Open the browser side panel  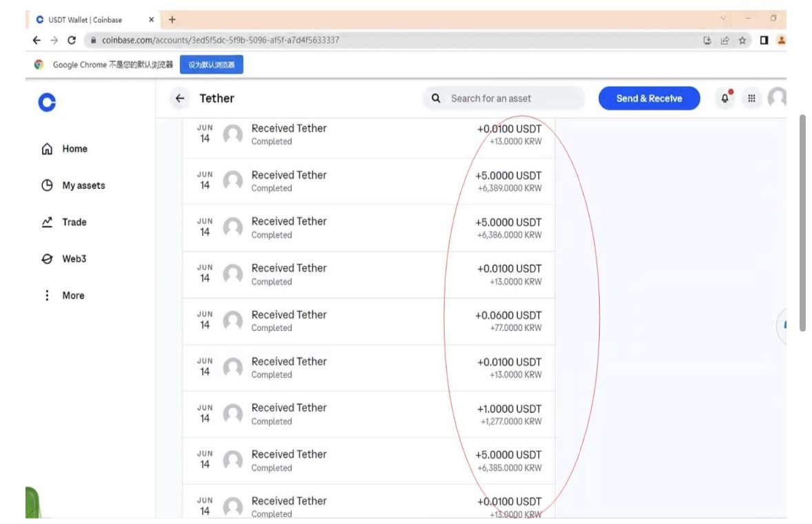click(764, 41)
